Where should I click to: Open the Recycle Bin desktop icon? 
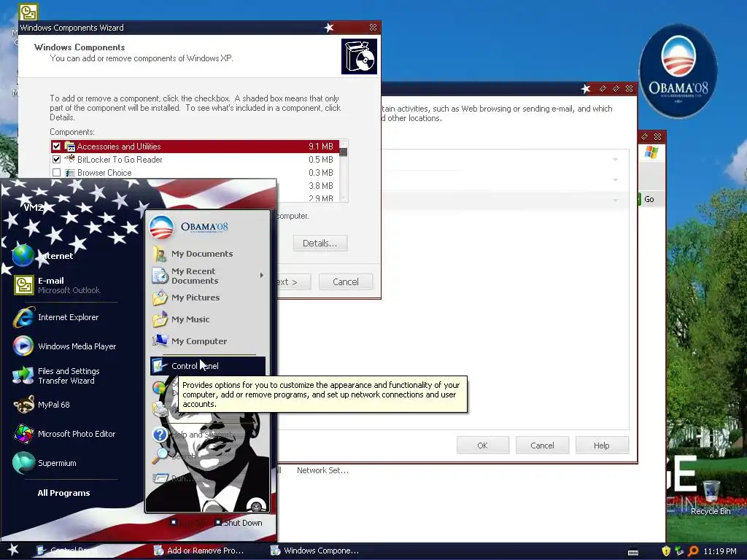711,497
